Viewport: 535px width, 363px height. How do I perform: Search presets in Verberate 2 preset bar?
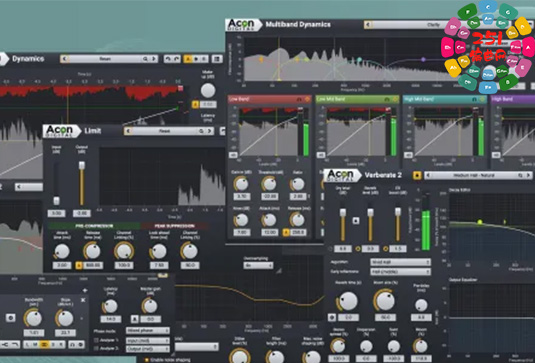520,175
